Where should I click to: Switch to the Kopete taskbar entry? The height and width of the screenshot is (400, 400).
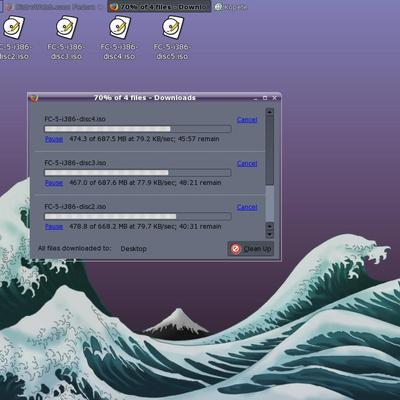point(231,7)
